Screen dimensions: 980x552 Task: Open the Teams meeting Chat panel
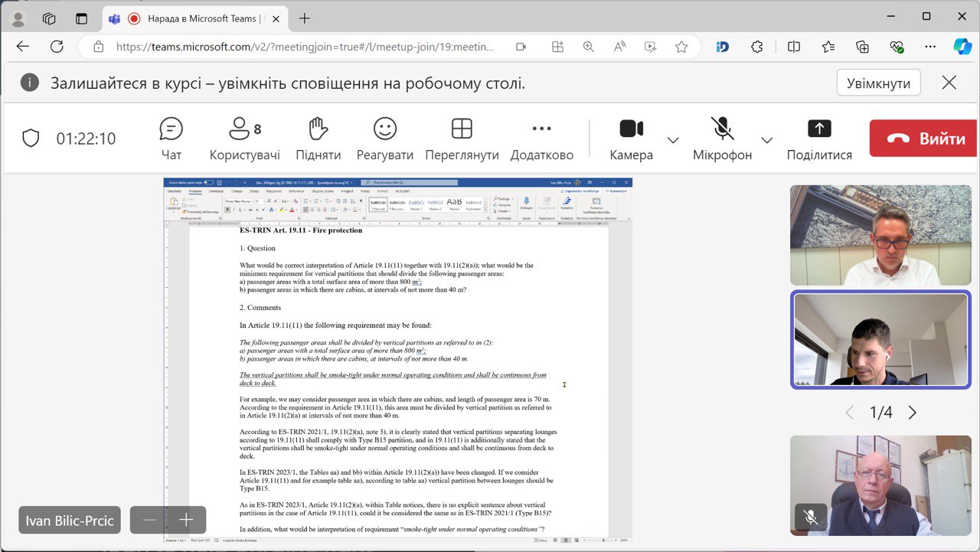pos(171,139)
